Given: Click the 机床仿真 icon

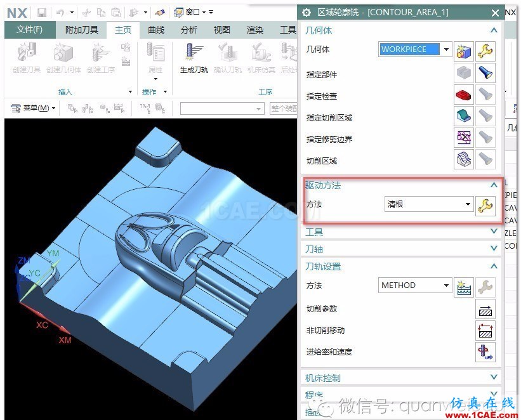Looking at the screenshot, I should point(261,52).
